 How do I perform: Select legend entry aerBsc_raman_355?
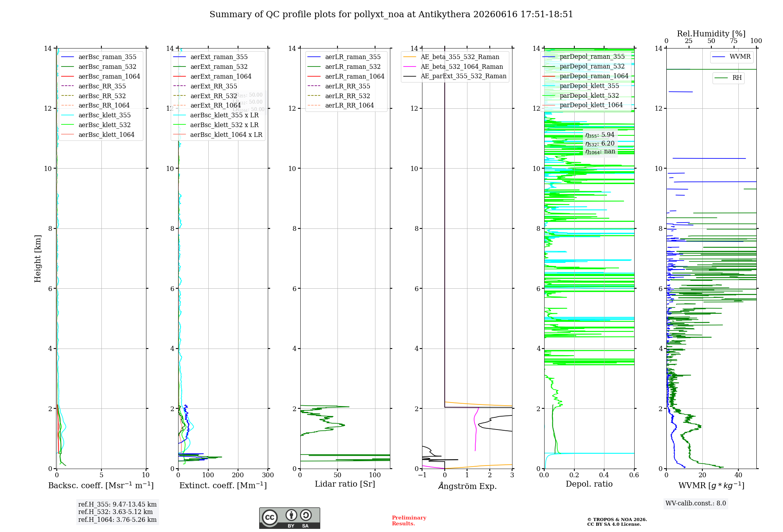[99, 57]
